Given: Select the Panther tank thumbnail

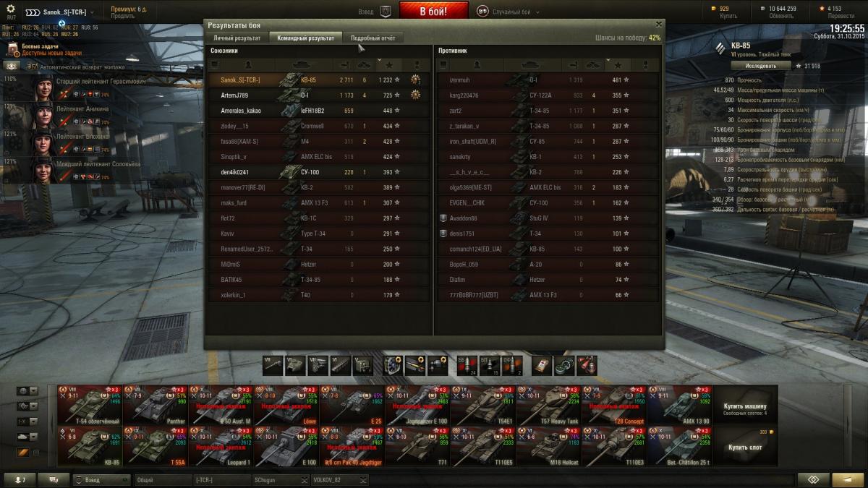Looking at the screenshot, I should pyautogui.click(x=156, y=405).
